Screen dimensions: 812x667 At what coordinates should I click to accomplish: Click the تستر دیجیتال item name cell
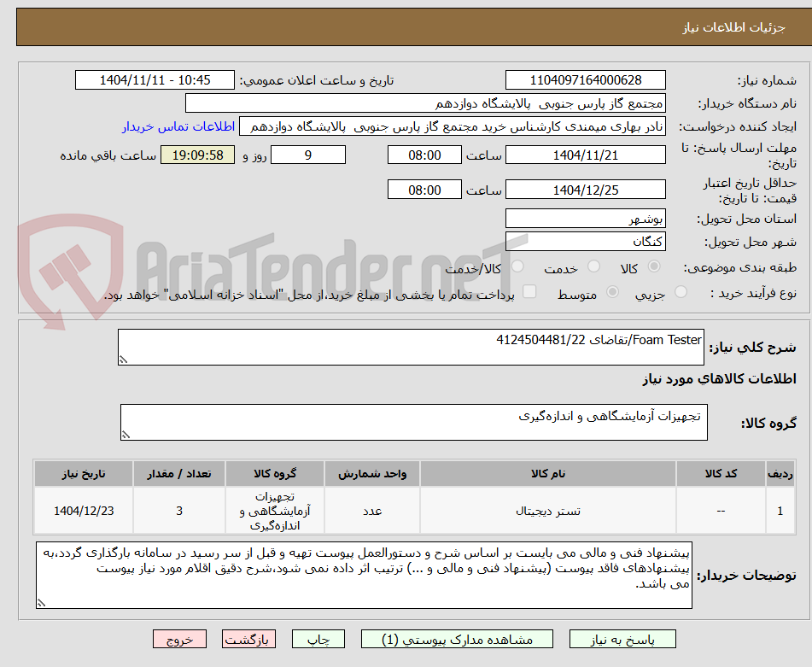[548, 511]
